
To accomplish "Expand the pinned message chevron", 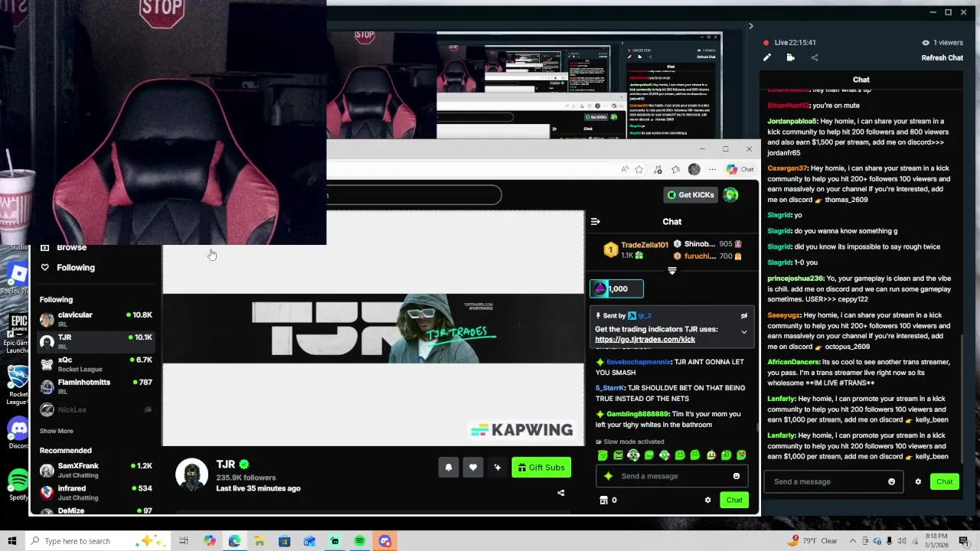I will [x=743, y=332].
